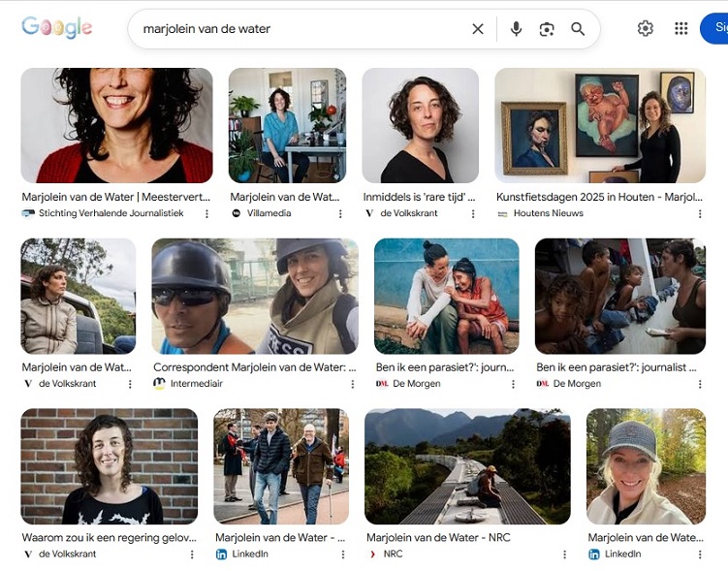Start voice search with microphone icon
728x571 pixels.
[x=516, y=29]
